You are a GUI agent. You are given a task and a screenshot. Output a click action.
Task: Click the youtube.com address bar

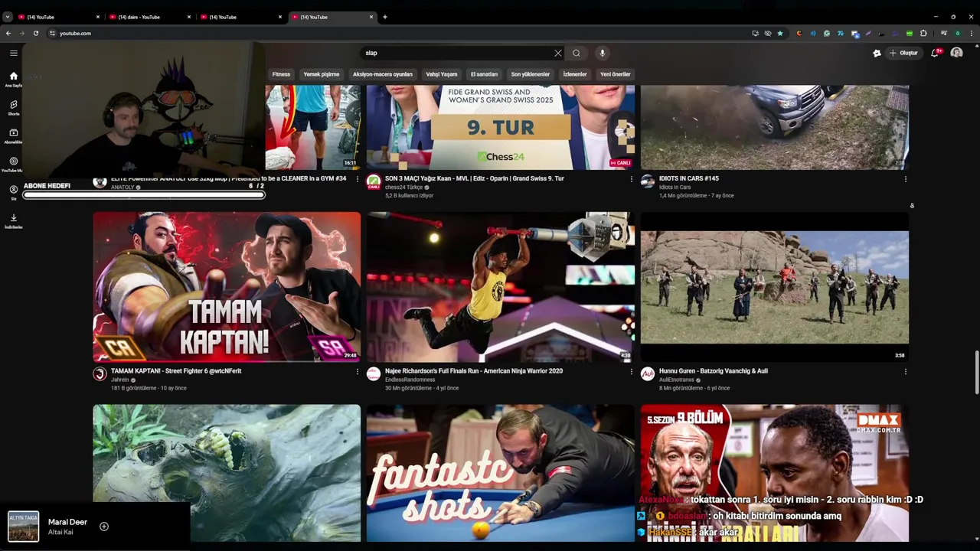click(x=398, y=33)
